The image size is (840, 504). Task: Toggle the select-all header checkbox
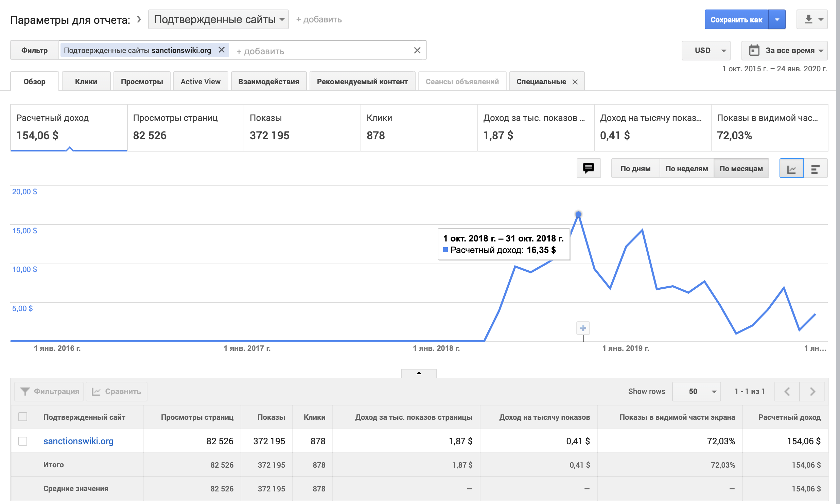[23, 417]
